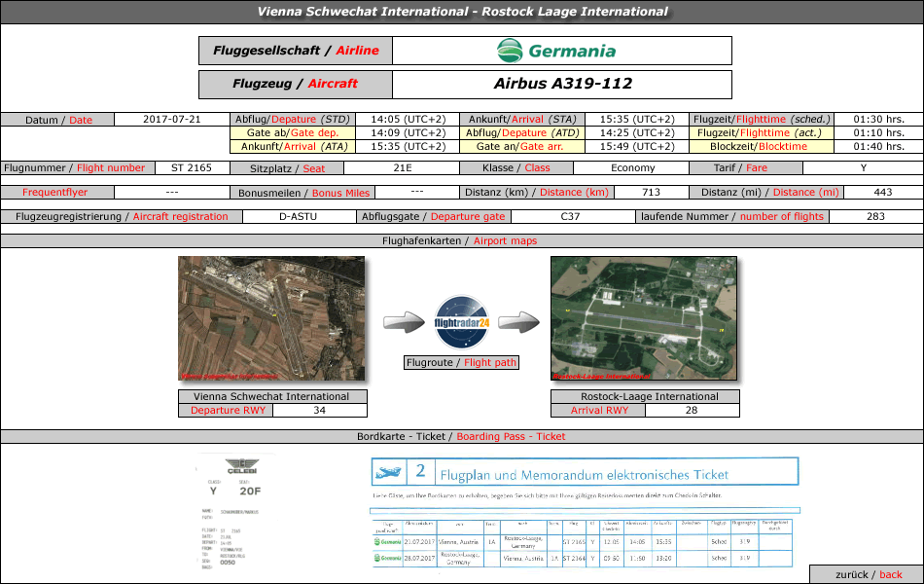Click seat value 21E
The height and width of the screenshot is (584, 924).
403,168
